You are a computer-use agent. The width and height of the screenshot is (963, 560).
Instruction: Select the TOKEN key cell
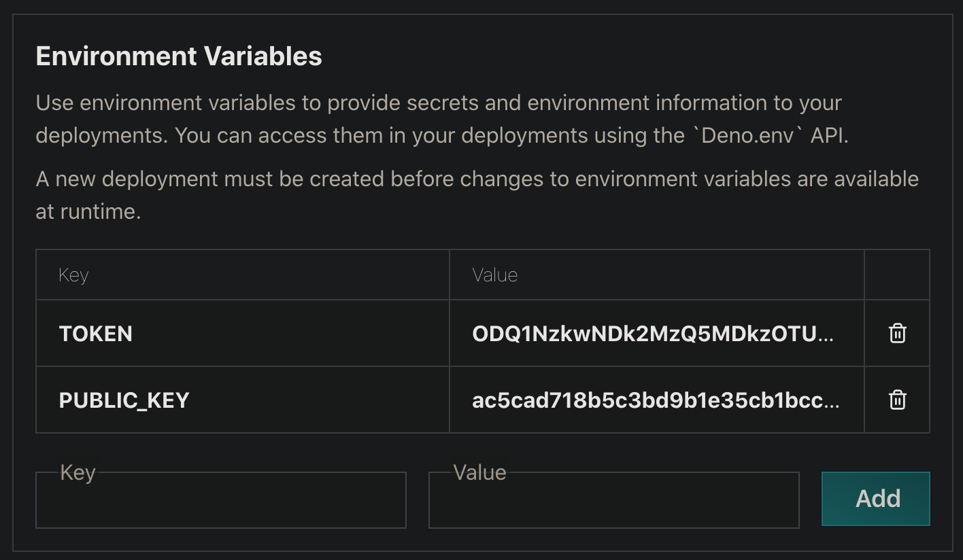click(96, 334)
